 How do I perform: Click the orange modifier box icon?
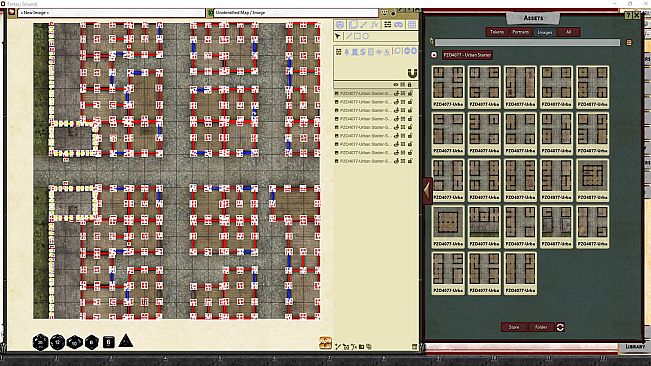point(325,343)
